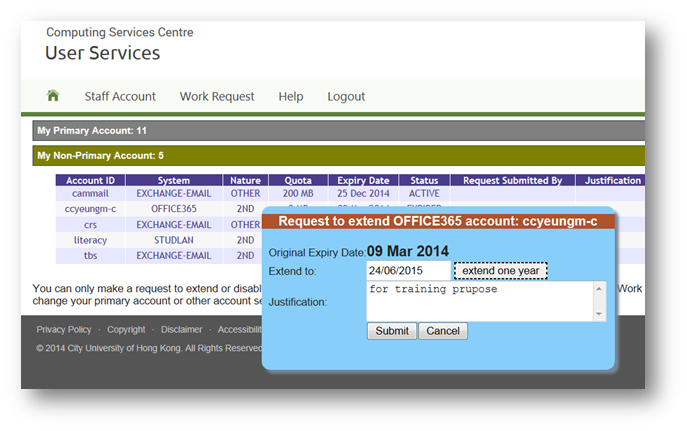
Task: Open the Privacy Policy footer link
Action: coord(64,329)
